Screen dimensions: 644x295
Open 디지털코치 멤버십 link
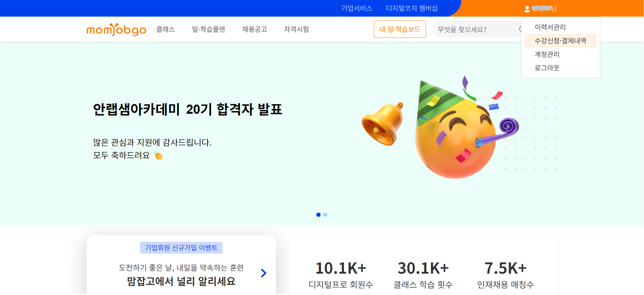point(412,8)
